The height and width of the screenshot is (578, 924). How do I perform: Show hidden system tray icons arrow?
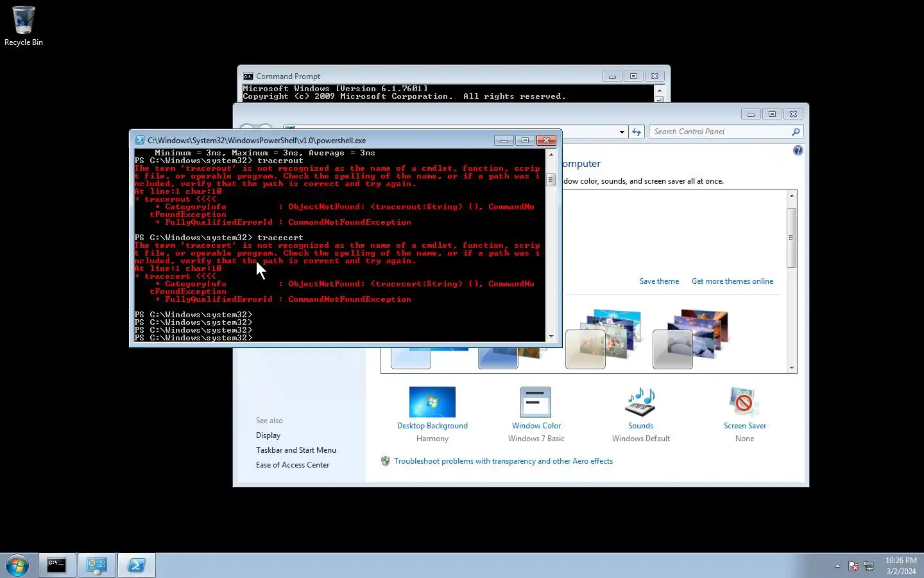coord(837,566)
